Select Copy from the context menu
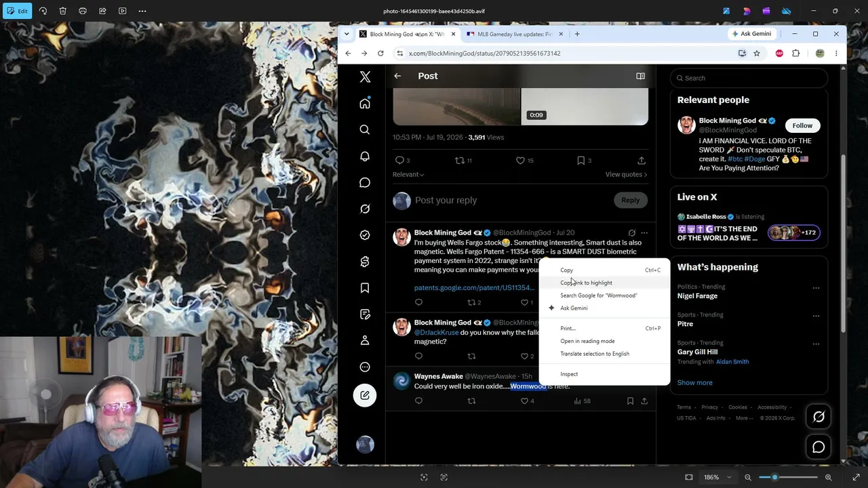Image resolution: width=868 pixels, height=488 pixels. [x=604, y=270]
